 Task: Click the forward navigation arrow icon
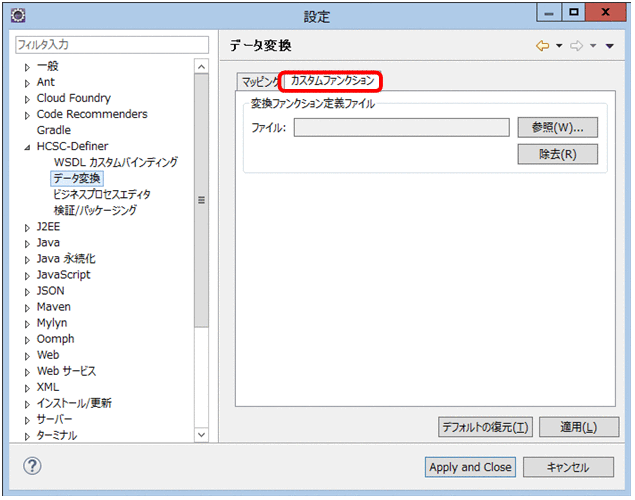point(576,46)
